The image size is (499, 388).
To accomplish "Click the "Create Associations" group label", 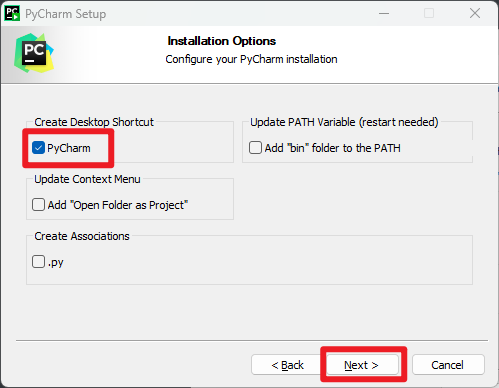I will [82, 236].
